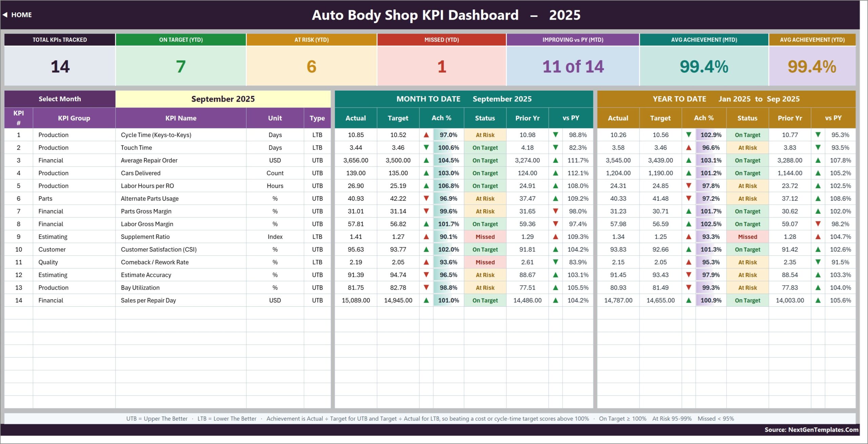Image resolution: width=868 pixels, height=444 pixels.
Task: Click MTD vs PY green down arrow for Cycle Time
Action: [555, 135]
